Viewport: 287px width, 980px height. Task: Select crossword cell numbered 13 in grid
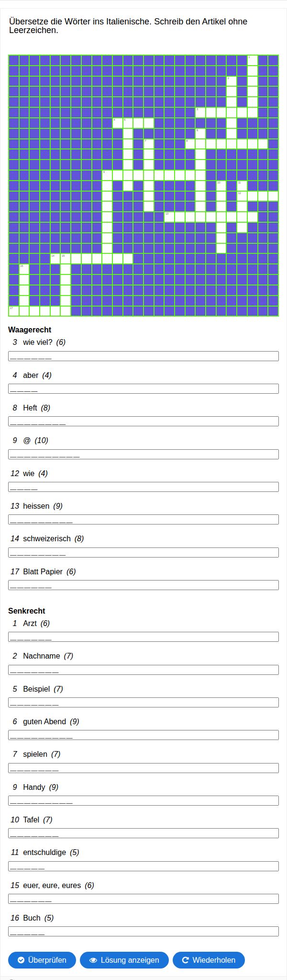point(169,217)
